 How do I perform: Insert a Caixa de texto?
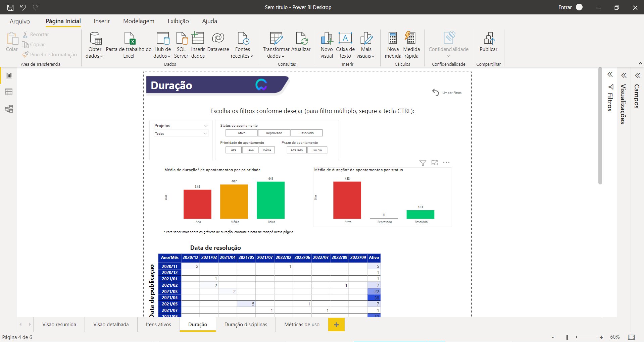tap(345, 39)
